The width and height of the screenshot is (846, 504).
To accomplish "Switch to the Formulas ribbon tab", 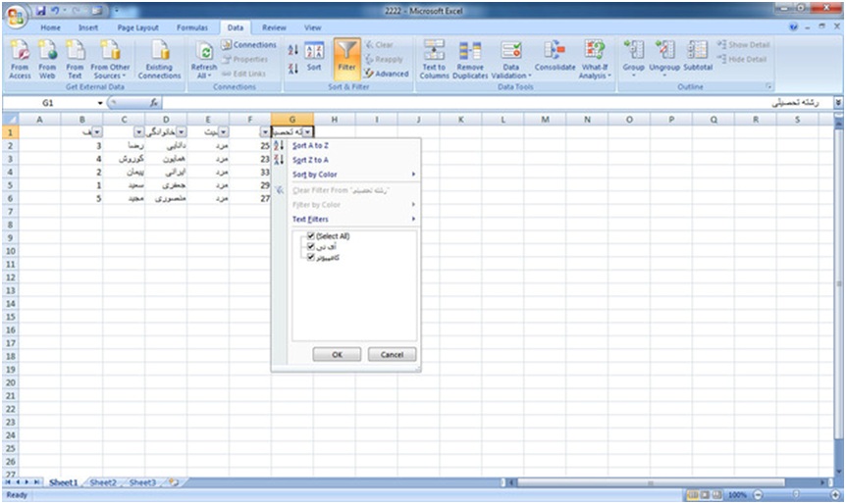I will (x=191, y=28).
